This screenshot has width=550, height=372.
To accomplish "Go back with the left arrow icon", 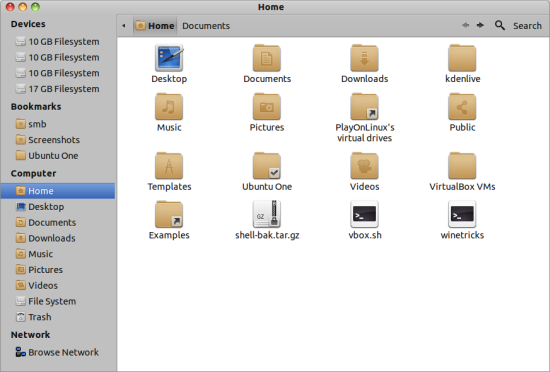I will [x=465, y=25].
